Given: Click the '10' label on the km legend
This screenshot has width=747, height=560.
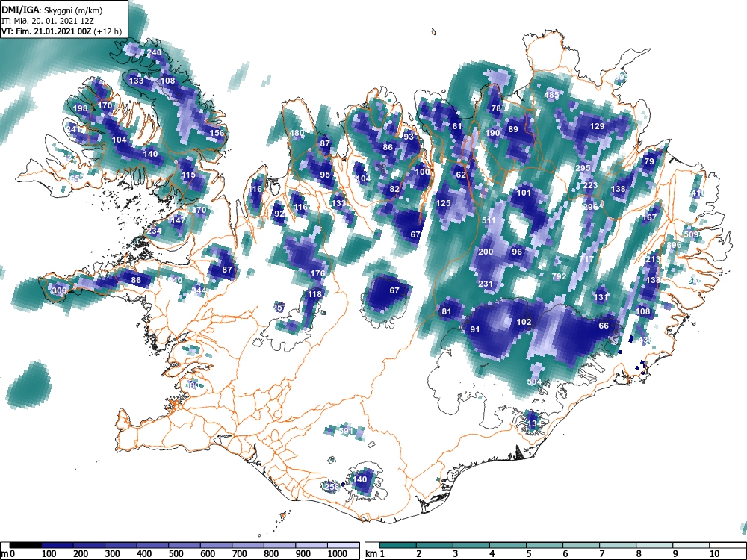Looking at the screenshot, I should click(x=713, y=554).
